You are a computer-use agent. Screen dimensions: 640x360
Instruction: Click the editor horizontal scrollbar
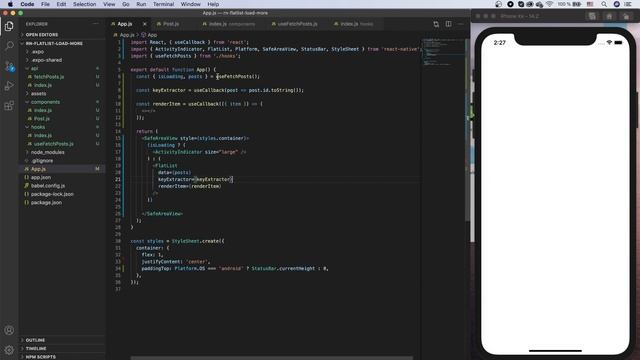(271, 358)
